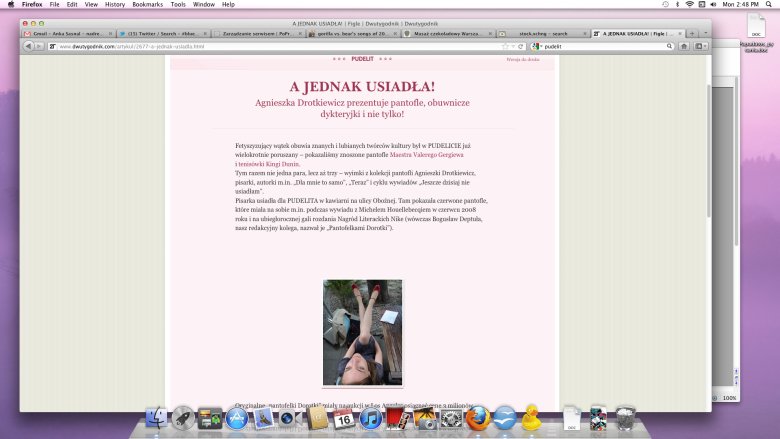Click the Wersja do druku link
The height and width of the screenshot is (439, 780).
point(523,59)
